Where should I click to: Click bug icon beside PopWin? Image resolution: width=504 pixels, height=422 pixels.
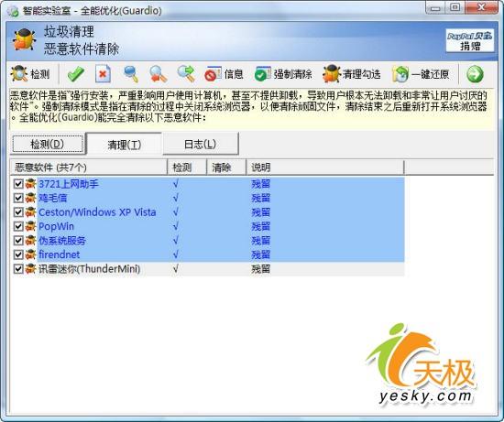click(x=30, y=226)
